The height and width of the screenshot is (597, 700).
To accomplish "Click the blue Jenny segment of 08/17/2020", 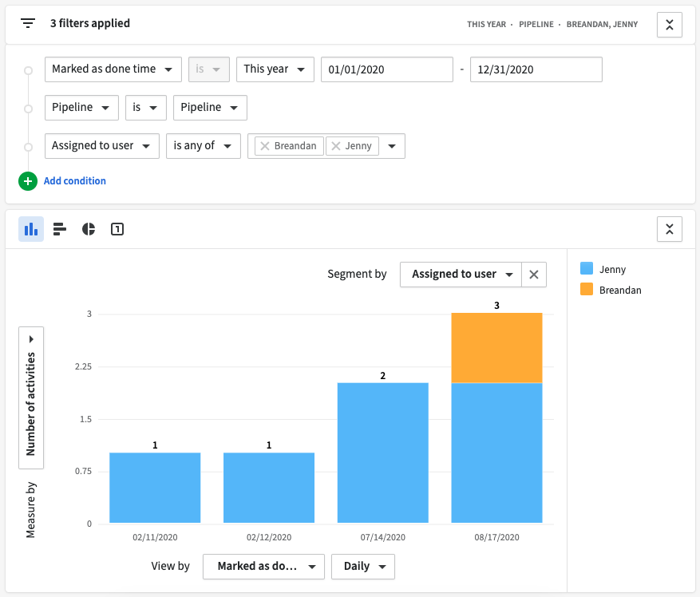I will tap(496, 453).
